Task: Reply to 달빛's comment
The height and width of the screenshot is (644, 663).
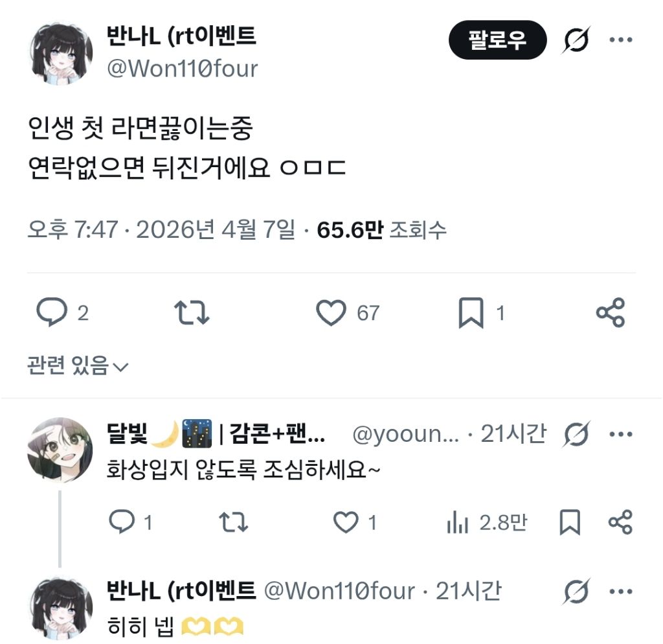Action: point(129,522)
